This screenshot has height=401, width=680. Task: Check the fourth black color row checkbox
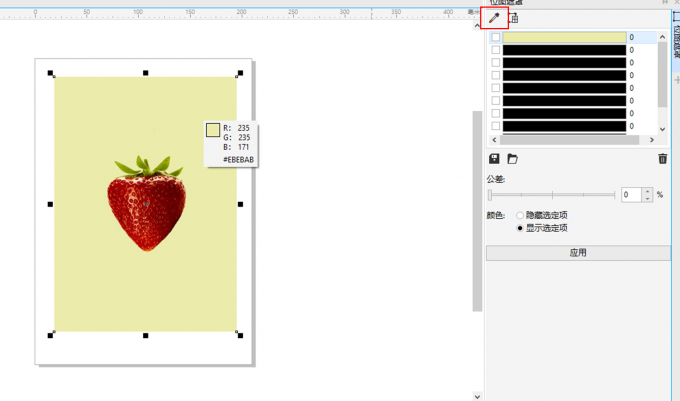[496, 75]
